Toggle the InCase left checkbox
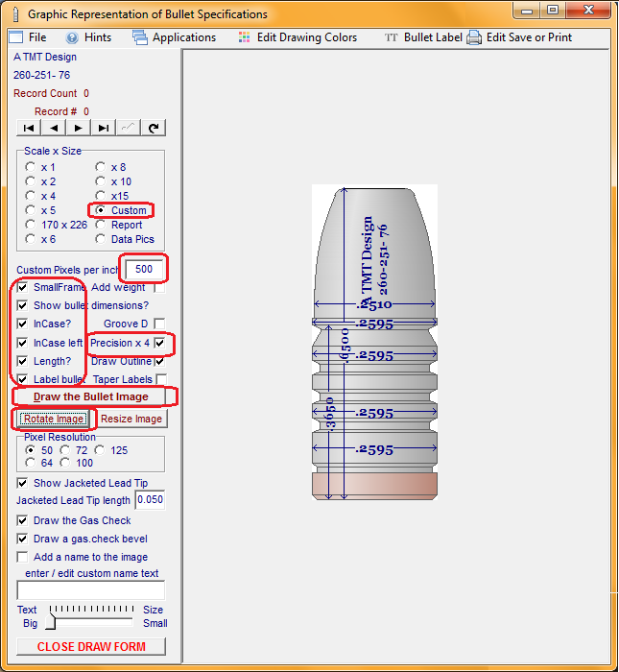The image size is (619, 672). 22,343
